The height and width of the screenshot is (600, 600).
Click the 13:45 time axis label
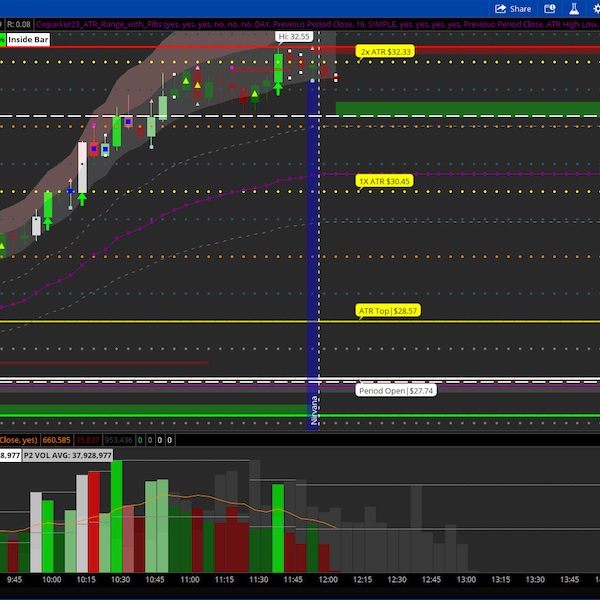(x=569, y=579)
